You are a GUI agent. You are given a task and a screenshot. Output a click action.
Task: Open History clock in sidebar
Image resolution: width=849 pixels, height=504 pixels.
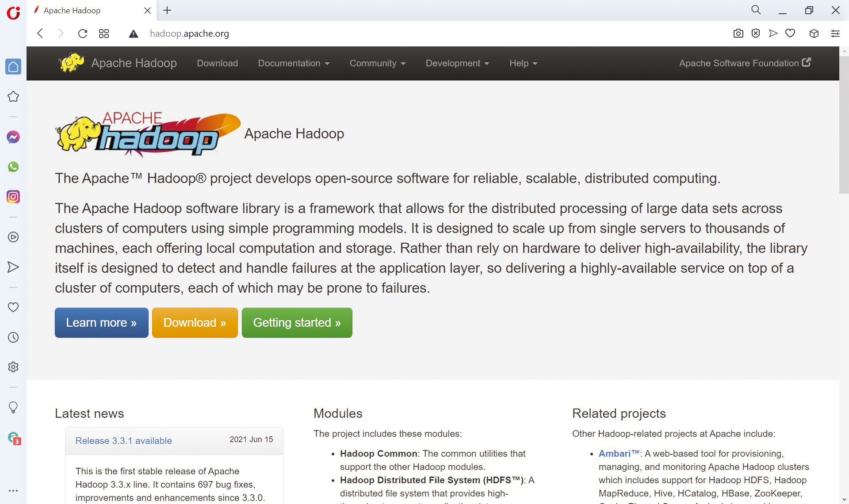pyautogui.click(x=13, y=337)
